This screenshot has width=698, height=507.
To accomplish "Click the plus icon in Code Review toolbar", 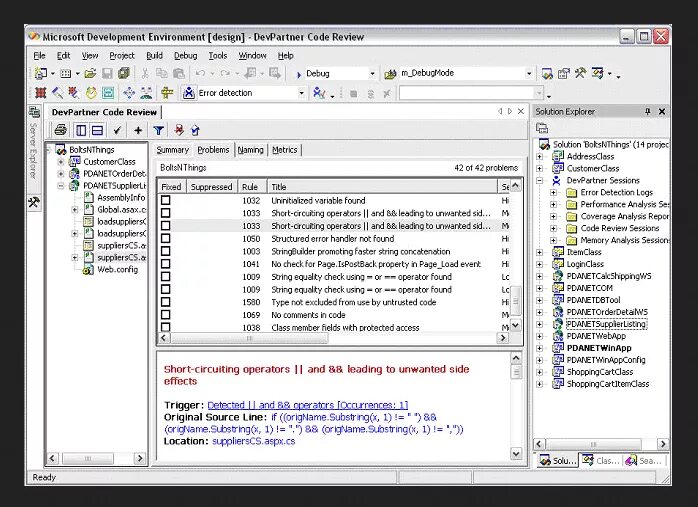I will (138, 130).
